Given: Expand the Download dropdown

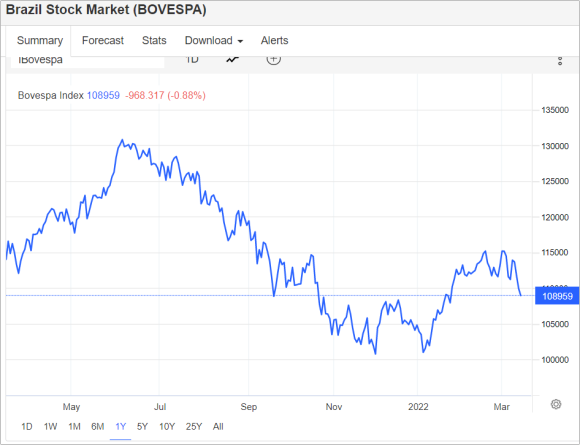Looking at the screenshot, I should pyautogui.click(x=214, y=40).
